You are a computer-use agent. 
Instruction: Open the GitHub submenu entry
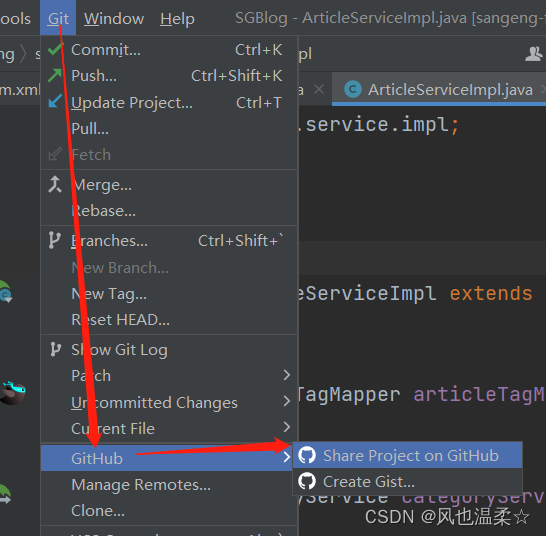[166, 458]
